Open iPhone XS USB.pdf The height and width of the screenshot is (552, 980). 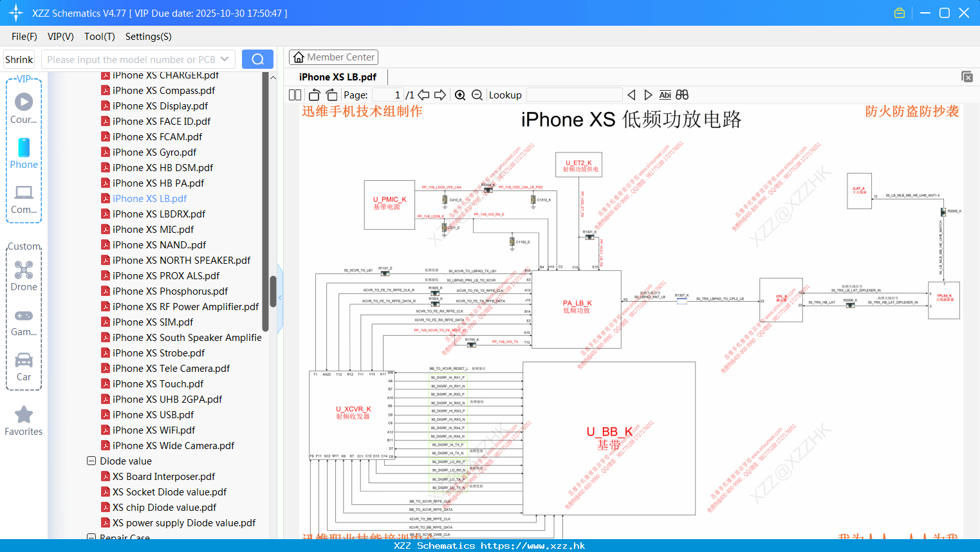click(x=153, y=414)
